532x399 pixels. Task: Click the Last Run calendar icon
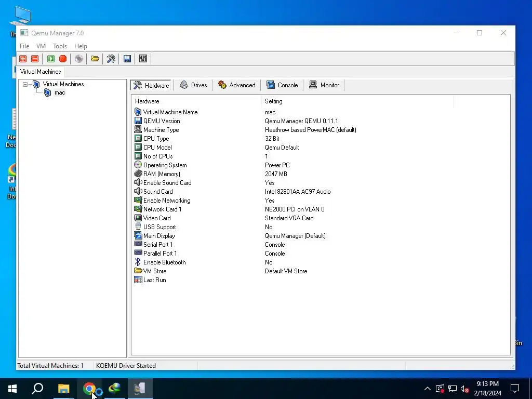point(138,280)
